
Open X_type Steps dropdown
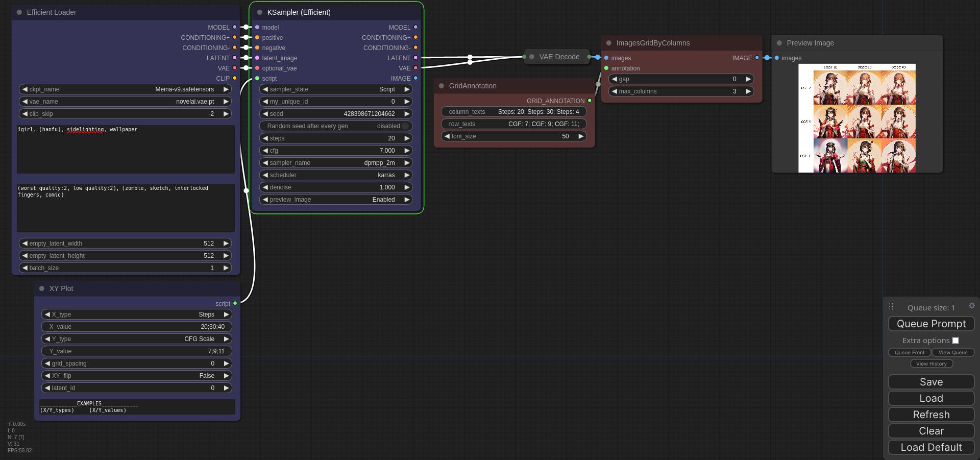[136, 314]
